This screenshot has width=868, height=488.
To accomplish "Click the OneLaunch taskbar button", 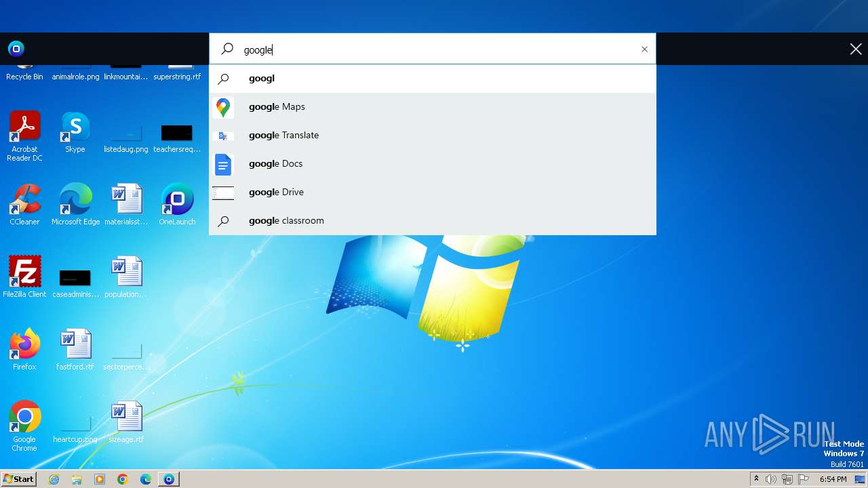I will coord(169,479).
